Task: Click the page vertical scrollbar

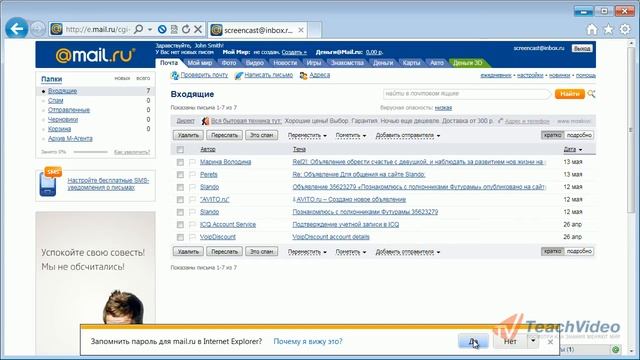Action: click(x=631, y=131)
